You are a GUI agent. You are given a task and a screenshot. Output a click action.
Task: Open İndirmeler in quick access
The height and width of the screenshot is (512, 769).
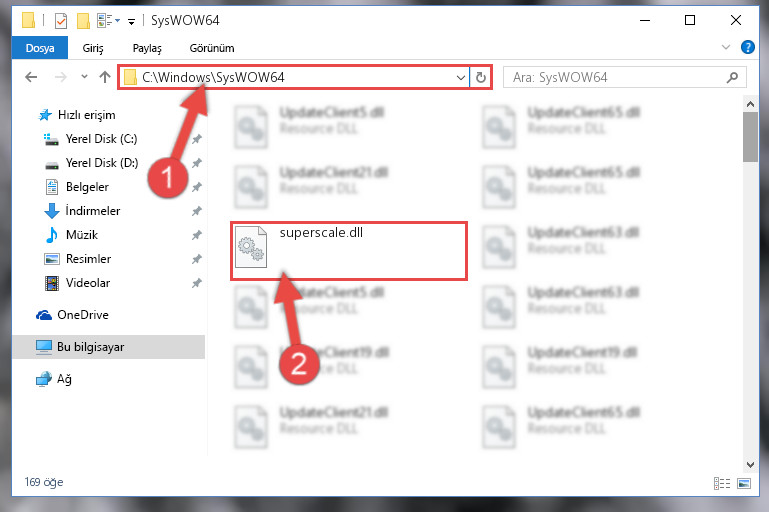[93, 211]
